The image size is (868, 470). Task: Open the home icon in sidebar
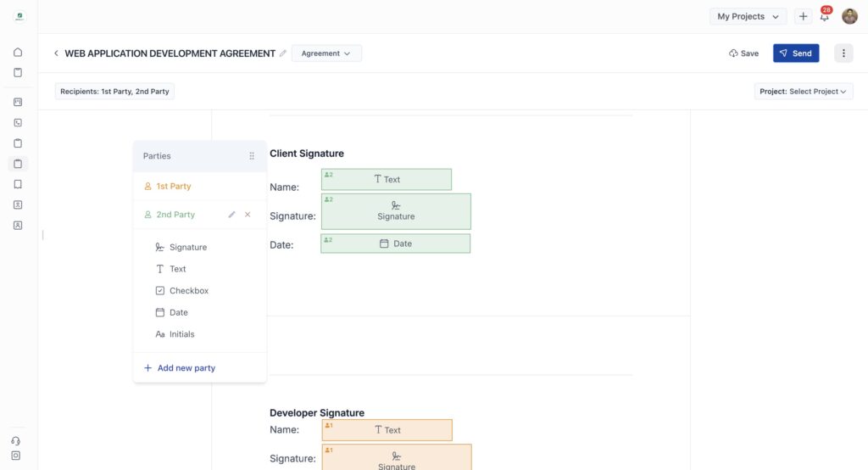18,52
